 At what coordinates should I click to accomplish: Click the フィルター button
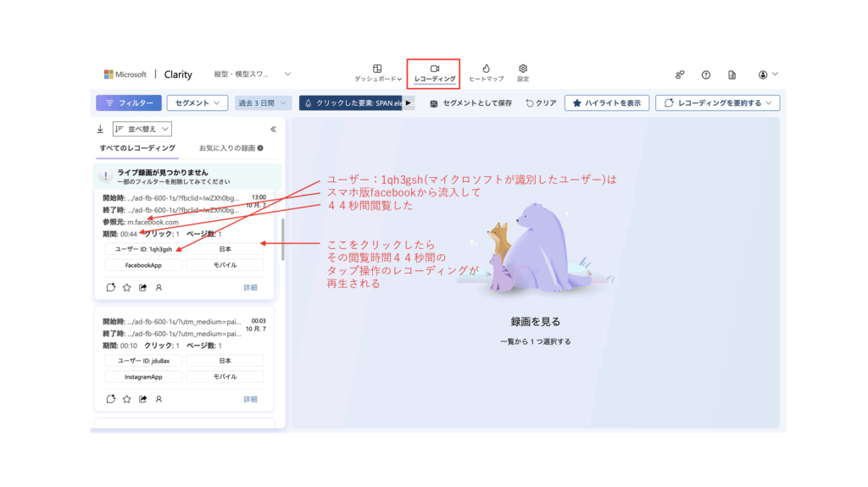click(128, 102)
